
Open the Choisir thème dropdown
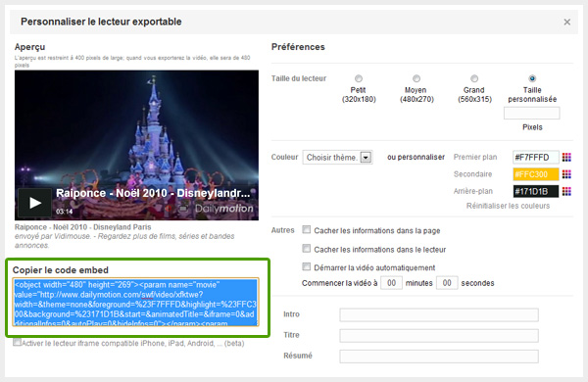click(x=337, y=157)
